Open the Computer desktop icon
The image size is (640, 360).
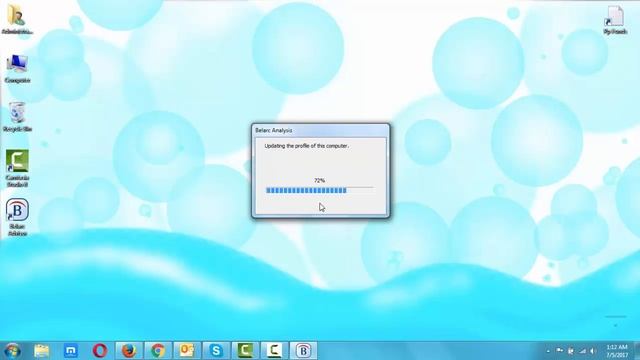pos(17,69)
